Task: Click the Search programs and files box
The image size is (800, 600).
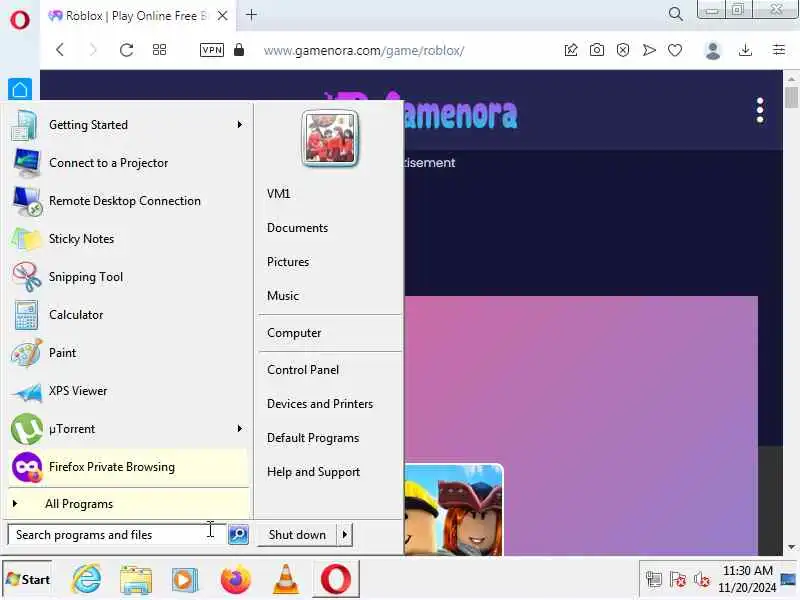Action: click(116, 535)
